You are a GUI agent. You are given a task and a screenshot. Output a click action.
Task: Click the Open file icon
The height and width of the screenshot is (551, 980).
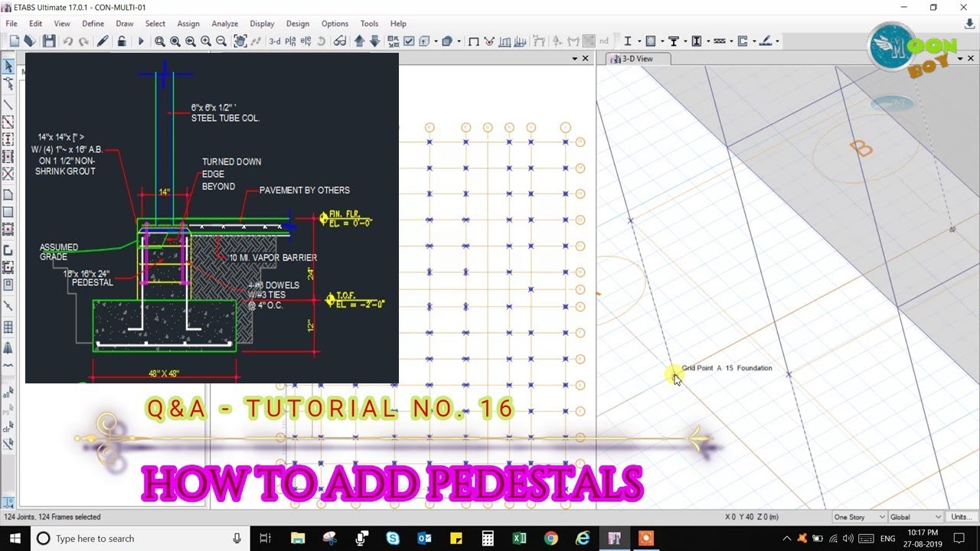[30, 41]
